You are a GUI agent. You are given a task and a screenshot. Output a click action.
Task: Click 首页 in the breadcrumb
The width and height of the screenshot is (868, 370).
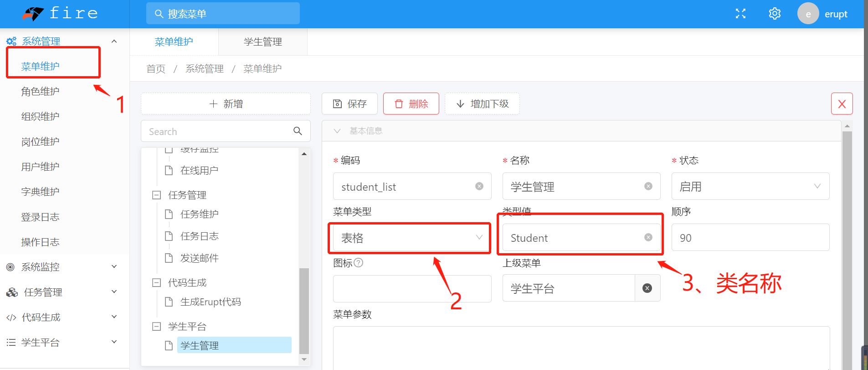pyautogui.click(x=156, y=69)
